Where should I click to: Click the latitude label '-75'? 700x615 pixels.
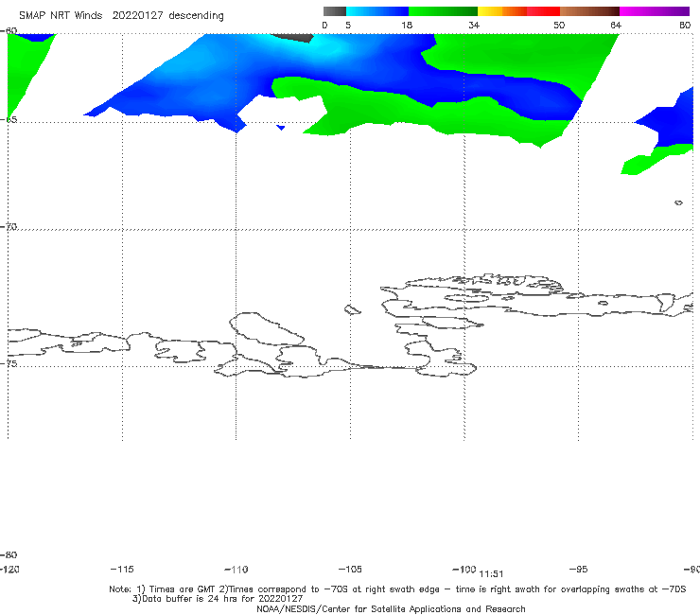9,363
